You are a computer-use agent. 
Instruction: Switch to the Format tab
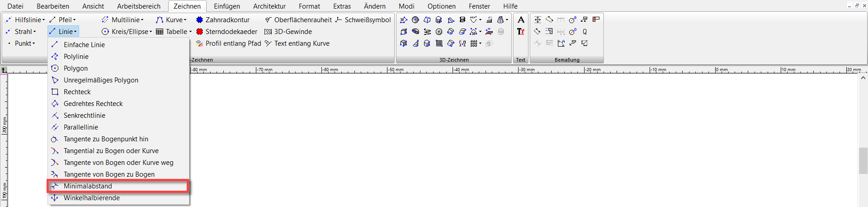pyautogui.click(x=309, y=6)
